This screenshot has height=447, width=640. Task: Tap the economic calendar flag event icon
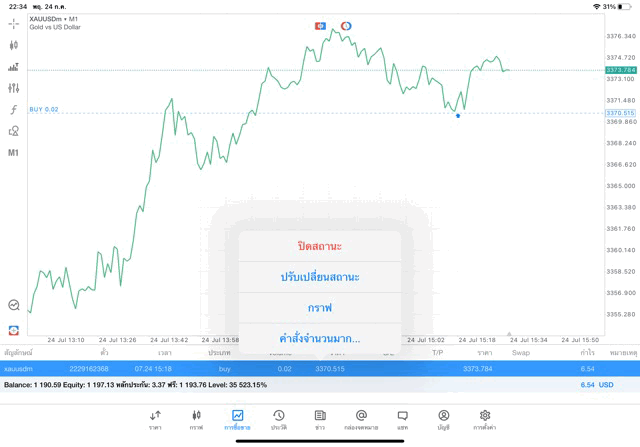[x=321, y=25]
